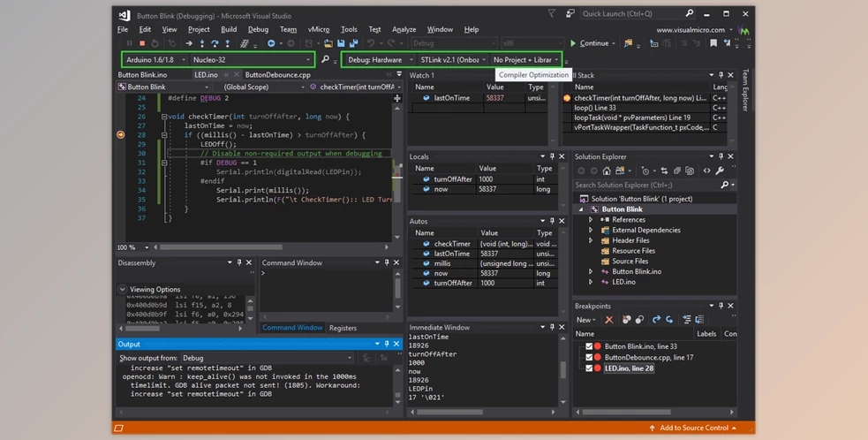Click the Immediate Window vertical scrollbar

(563, 368)
